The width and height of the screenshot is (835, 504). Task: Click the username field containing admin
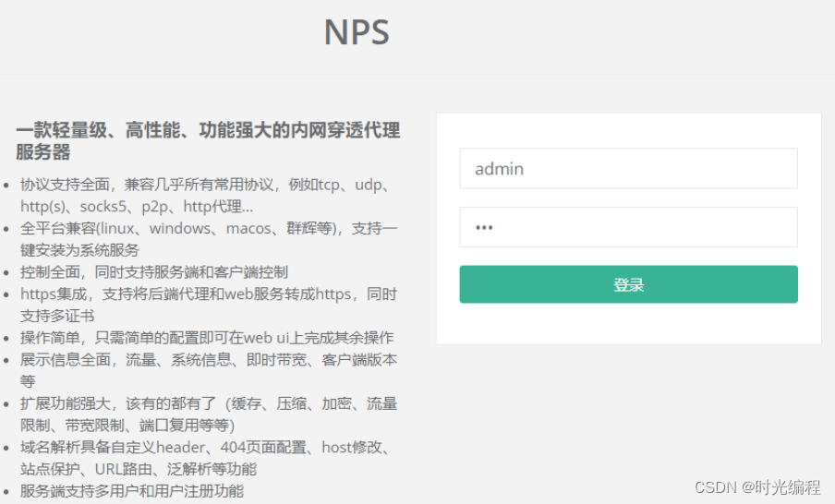point(628,169)
